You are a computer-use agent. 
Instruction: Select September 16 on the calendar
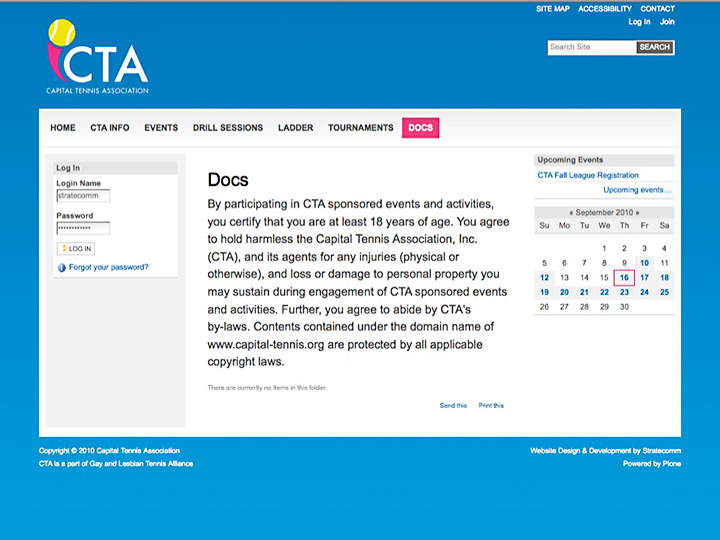[x=624, y=278]
